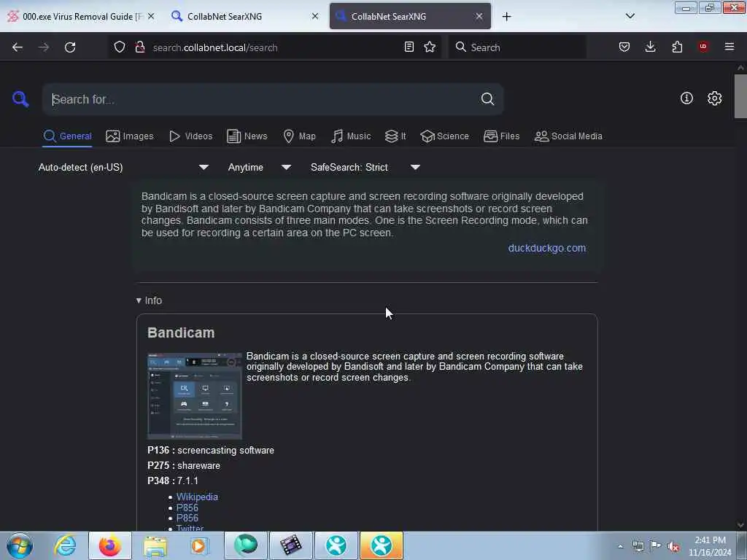
Task: Open the extensions puzzle icon
Action: tap(677, 47)
